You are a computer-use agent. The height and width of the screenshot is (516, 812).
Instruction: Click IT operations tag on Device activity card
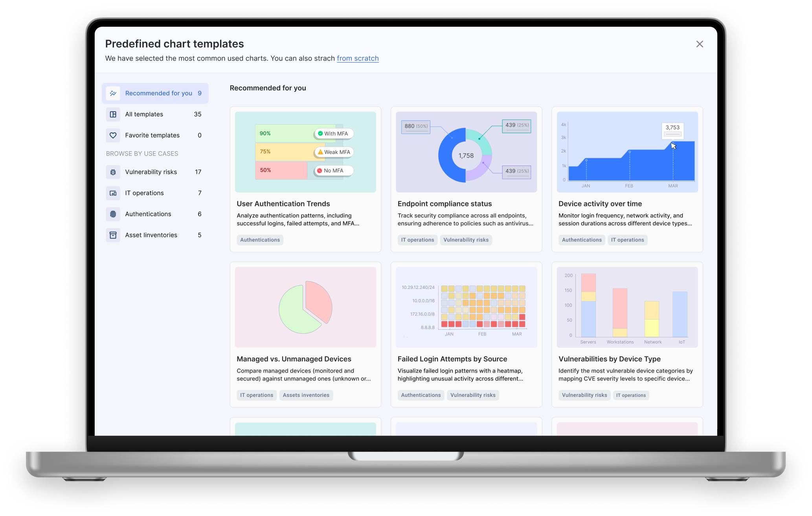click(x=627, y=240)
